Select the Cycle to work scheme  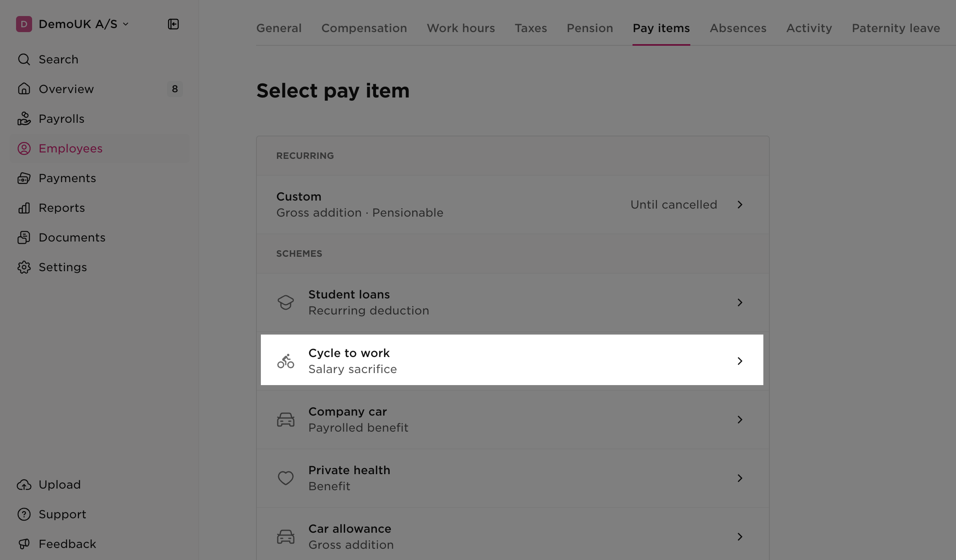click(512, 360)
